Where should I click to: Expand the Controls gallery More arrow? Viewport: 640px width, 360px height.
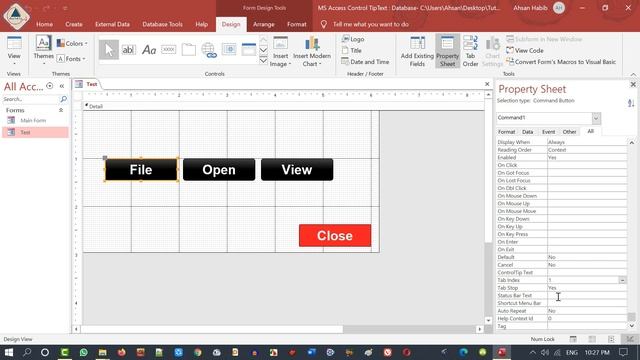click(x=263, y=60)
